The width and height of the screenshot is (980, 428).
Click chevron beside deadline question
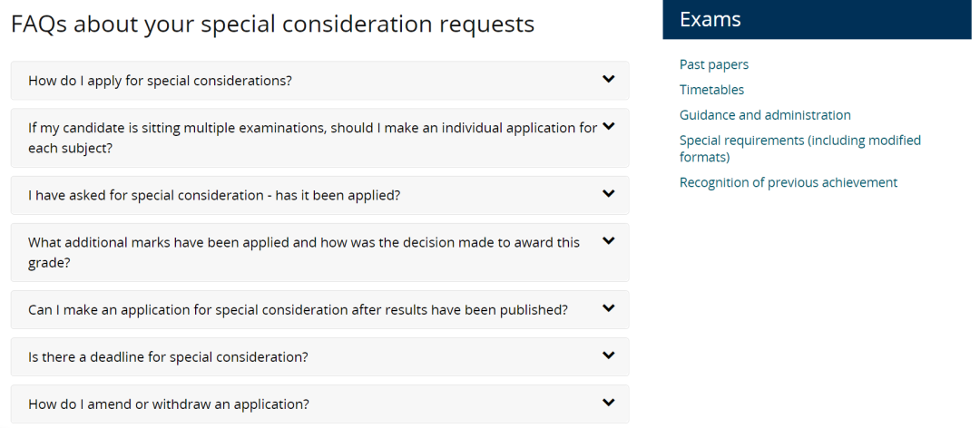(x=609, y=355)
